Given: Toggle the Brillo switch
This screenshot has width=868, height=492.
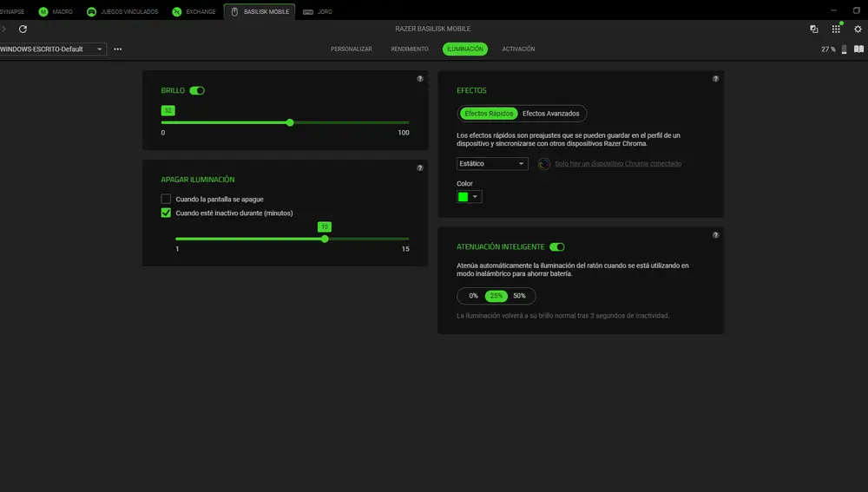Looking at the screenshot, I should point(197,91).
